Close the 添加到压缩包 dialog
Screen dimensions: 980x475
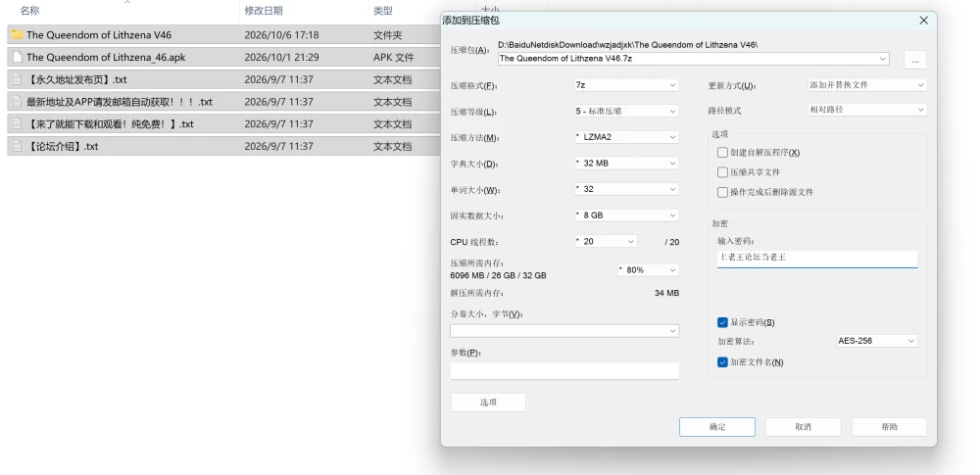(924, 21)
